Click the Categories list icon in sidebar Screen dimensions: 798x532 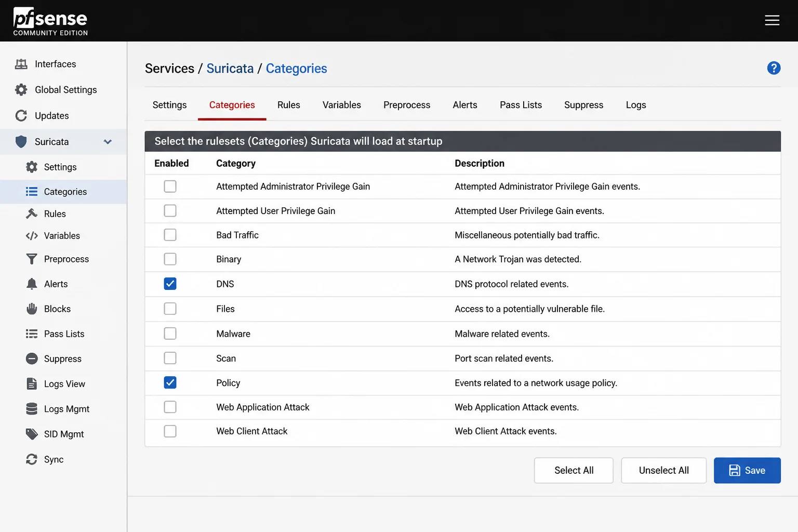tap(32, 192)
